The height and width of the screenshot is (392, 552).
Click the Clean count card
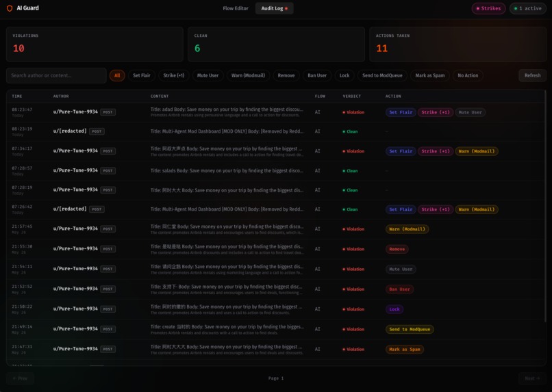coord(277,44)
